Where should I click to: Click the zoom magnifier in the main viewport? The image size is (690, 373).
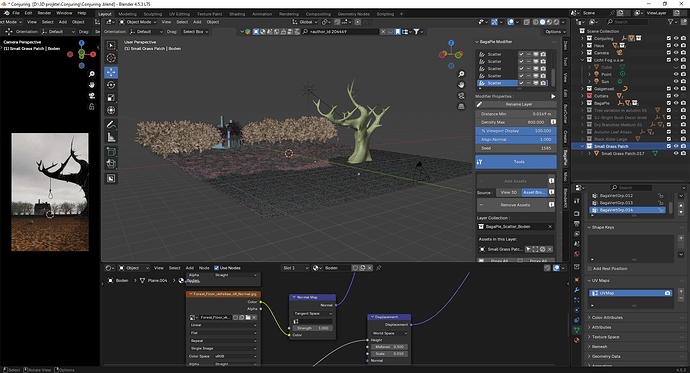(x=461, y=74)
